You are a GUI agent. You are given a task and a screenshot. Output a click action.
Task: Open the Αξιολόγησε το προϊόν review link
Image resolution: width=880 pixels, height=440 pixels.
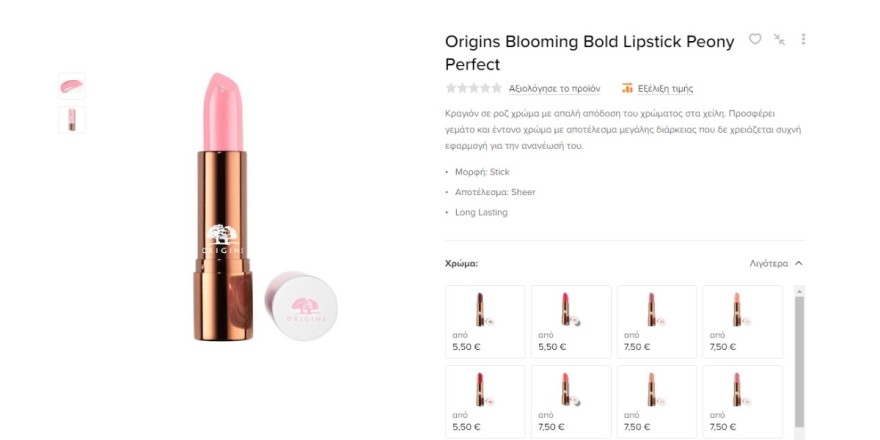coord(554,88)
